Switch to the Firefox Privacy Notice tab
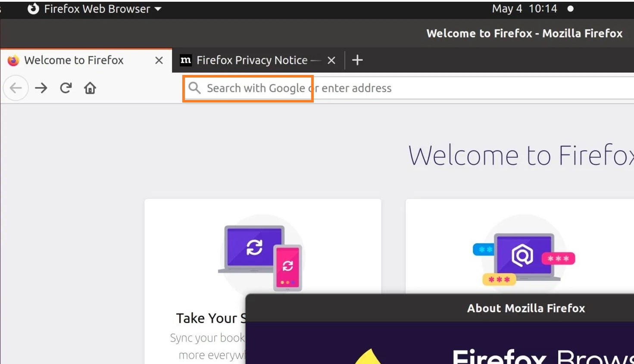The image size is (634, 364). coord(259,60)
